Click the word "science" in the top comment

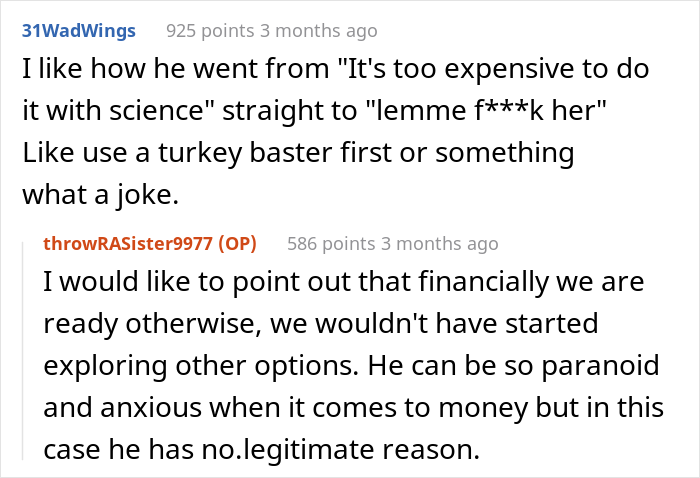click(171, 113)
